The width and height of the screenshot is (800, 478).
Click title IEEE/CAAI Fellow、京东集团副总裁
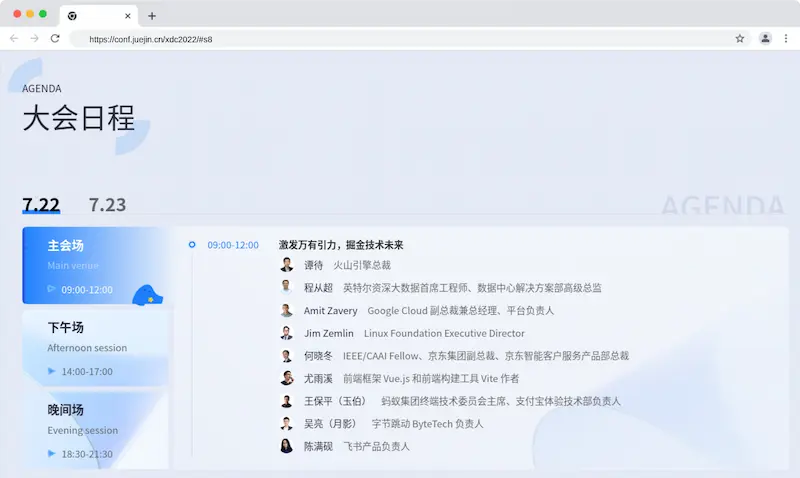coord(419,356)
